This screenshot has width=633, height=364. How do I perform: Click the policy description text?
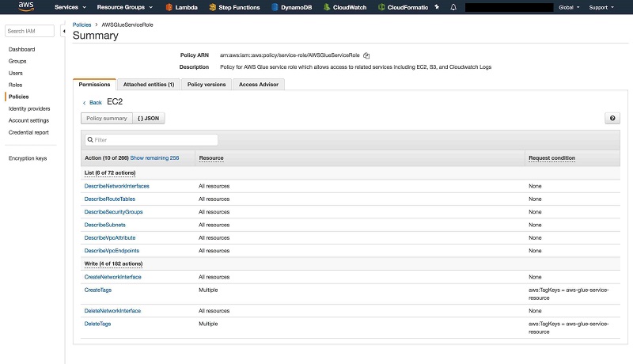(x=355, y=67)
